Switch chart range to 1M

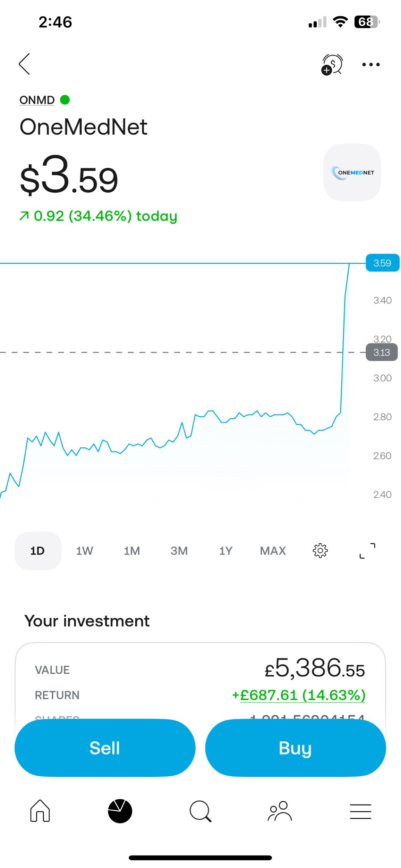[x=132, y=551]
